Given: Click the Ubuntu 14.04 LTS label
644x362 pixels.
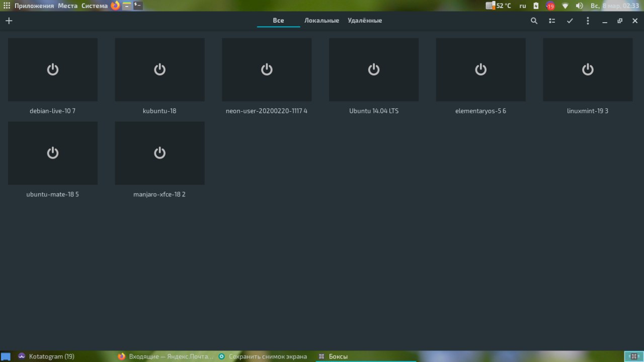Looking at the screenshot, I should (374, 111).
